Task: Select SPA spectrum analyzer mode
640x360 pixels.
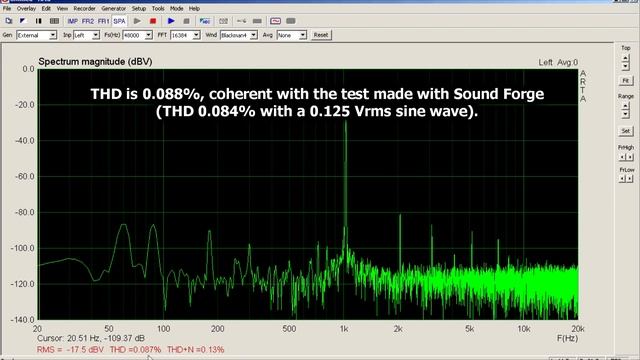Action: pyautogui.click(x=119, y=21)
